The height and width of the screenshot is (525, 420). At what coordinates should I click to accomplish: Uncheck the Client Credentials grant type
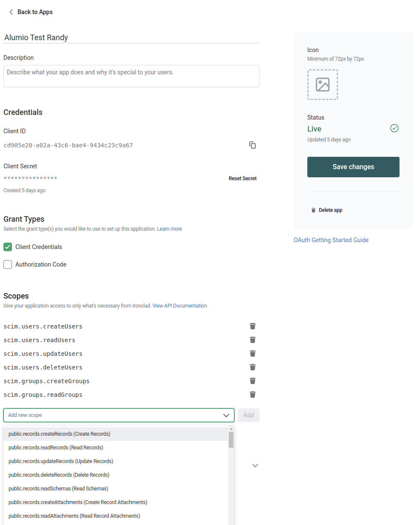[x=8, y=247]
